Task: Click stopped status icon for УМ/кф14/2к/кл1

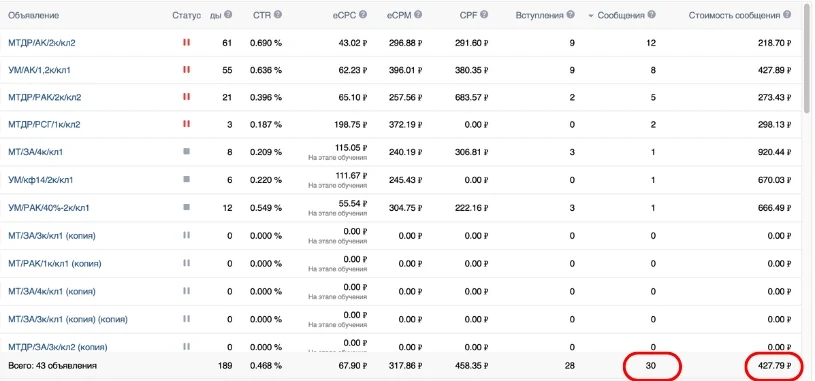Action: [x=186, y=179]
